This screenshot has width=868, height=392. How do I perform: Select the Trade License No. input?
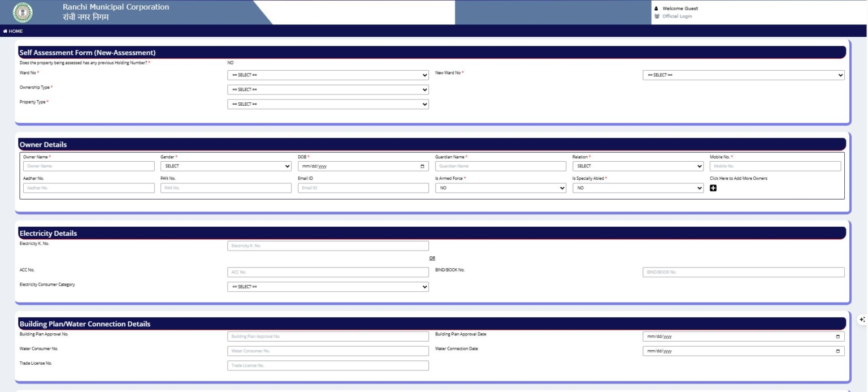[x=328, y=365]
